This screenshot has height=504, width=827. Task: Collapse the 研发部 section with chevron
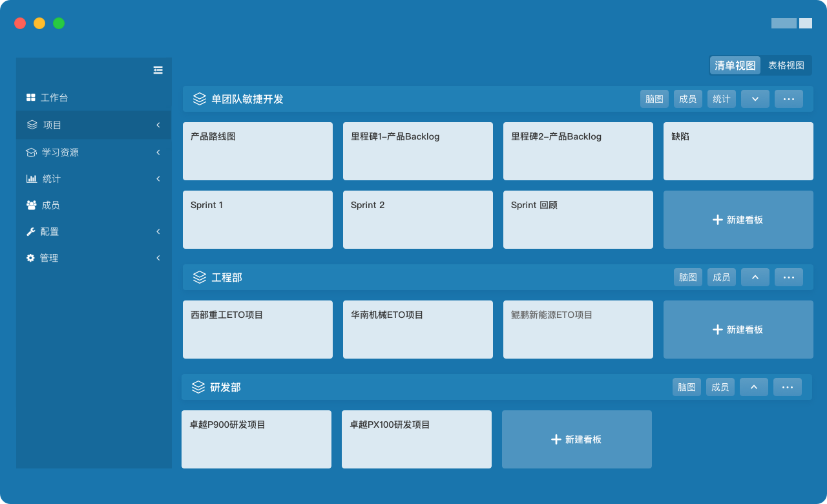coord(753,387)
